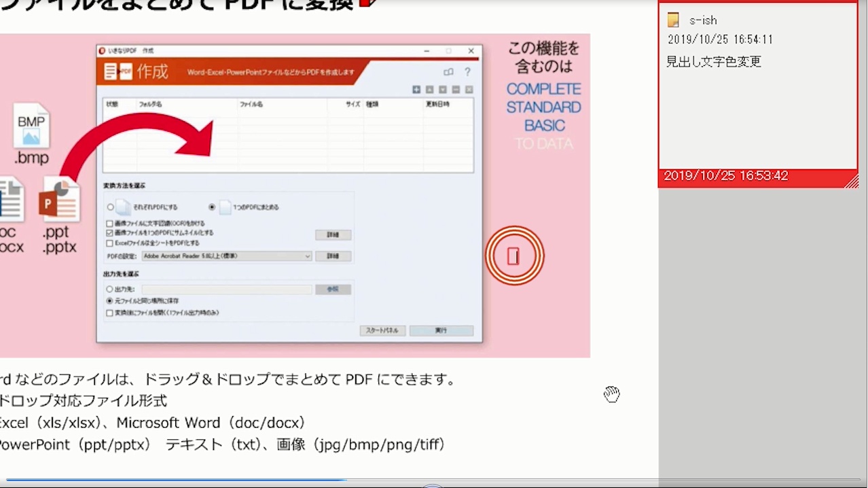The image size is (868, 488).
Task: Uncheck the サムネイル化 thumbnail checkbox
Action: click(109, 234)
